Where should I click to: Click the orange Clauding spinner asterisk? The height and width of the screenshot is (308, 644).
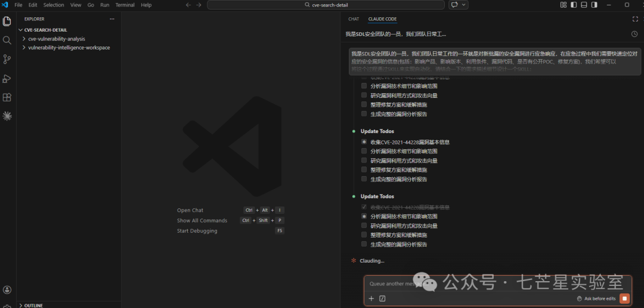tap(354, 260)
